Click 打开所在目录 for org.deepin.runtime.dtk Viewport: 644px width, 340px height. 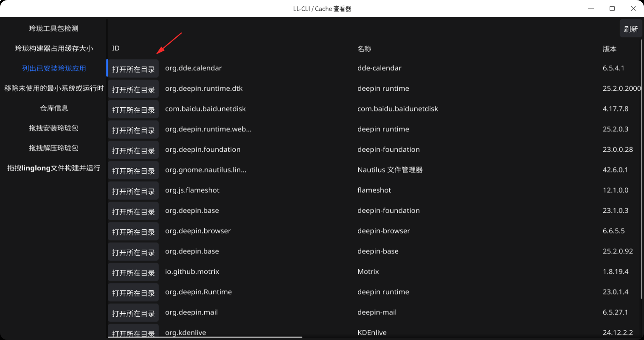pos(133,89)
